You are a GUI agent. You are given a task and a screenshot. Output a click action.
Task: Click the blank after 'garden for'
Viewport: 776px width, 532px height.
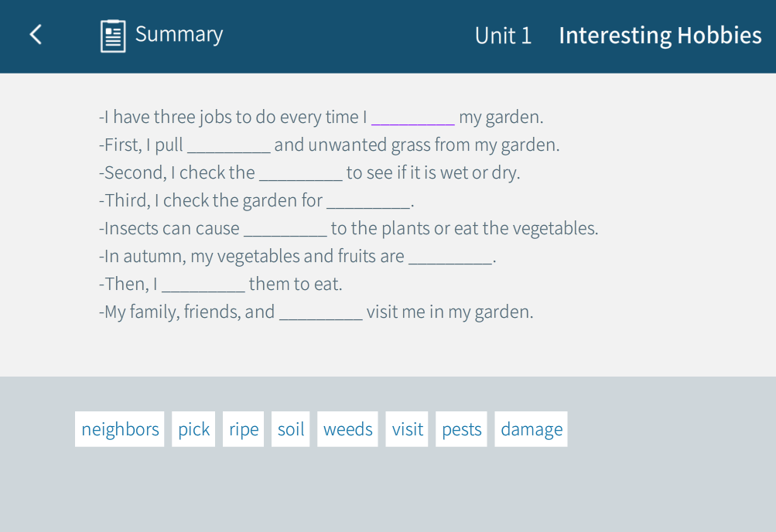368,202
